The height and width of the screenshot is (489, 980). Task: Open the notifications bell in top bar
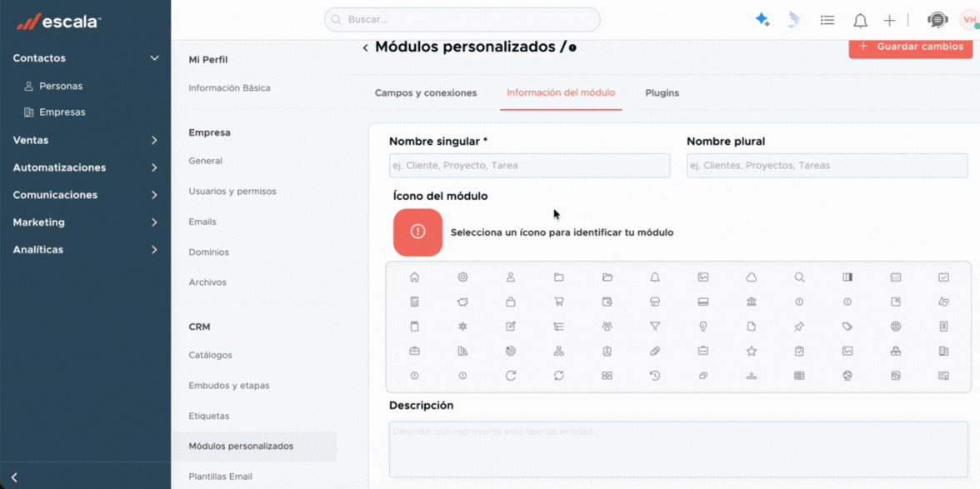click(860, 20)
